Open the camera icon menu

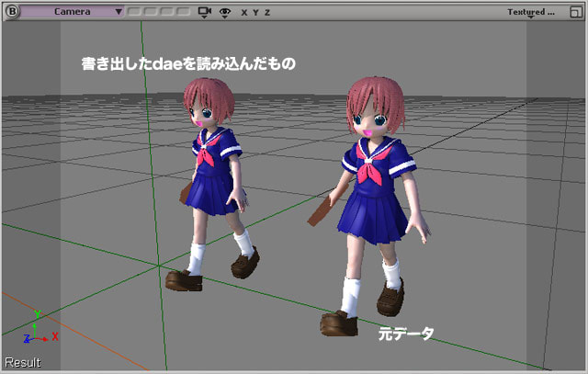coord(204,12)
